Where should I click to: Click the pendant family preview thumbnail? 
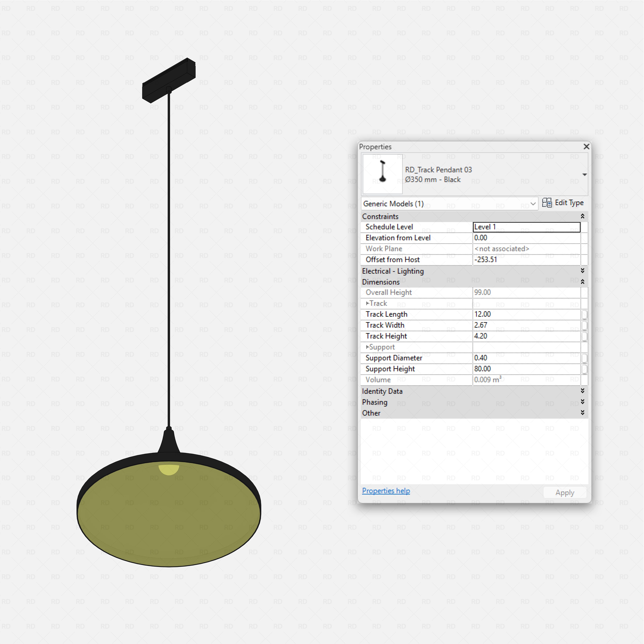[x=382, y=174]
